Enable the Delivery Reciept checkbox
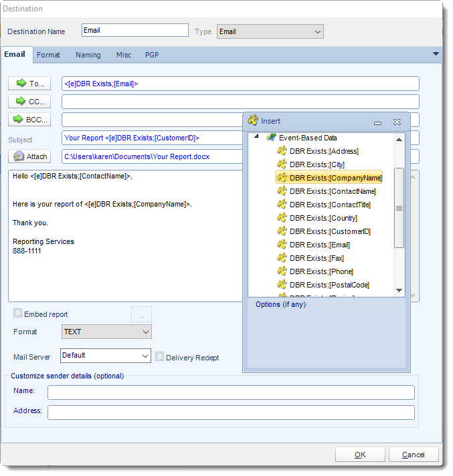 [x=159, y=356]
